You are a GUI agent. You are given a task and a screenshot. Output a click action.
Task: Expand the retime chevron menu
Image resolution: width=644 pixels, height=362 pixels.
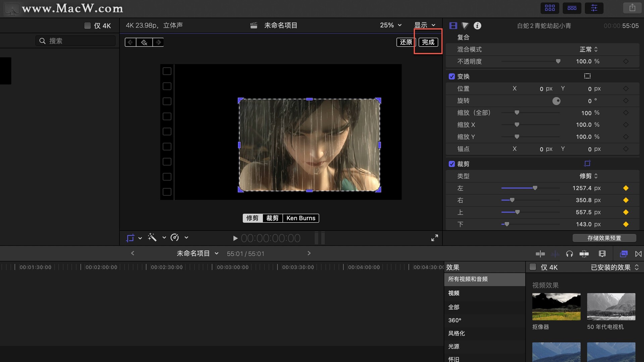pyautogui.click(x=186, y=238)
